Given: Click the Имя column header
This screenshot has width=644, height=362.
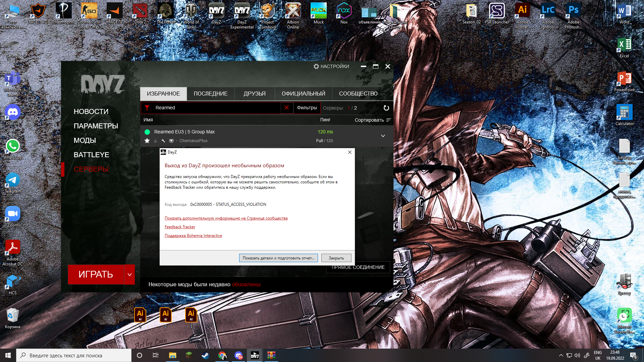Looking at the screenshot, I should tap(148, 120).
